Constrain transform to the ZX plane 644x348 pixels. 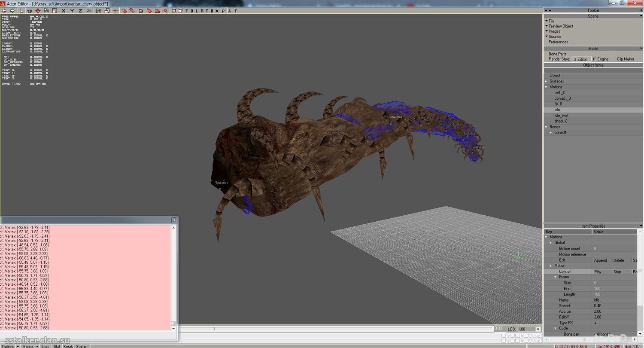89,10
